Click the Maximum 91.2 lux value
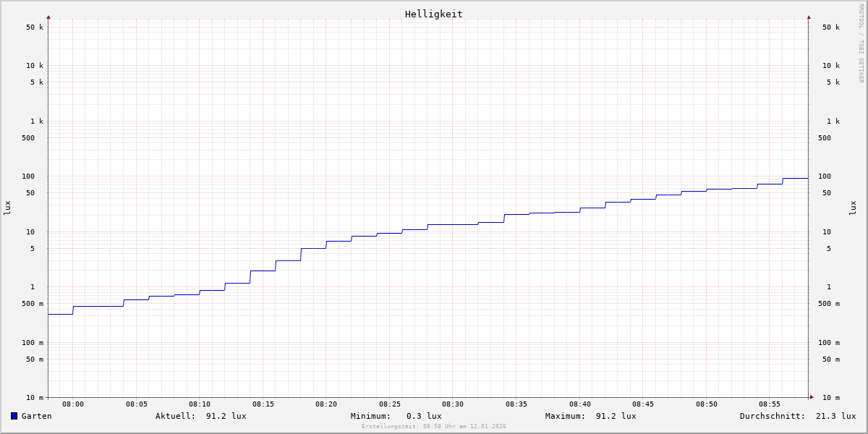Image resolution: width=868 pixels, height=434 pixels. pyautogui.click(x=616, y=416)
